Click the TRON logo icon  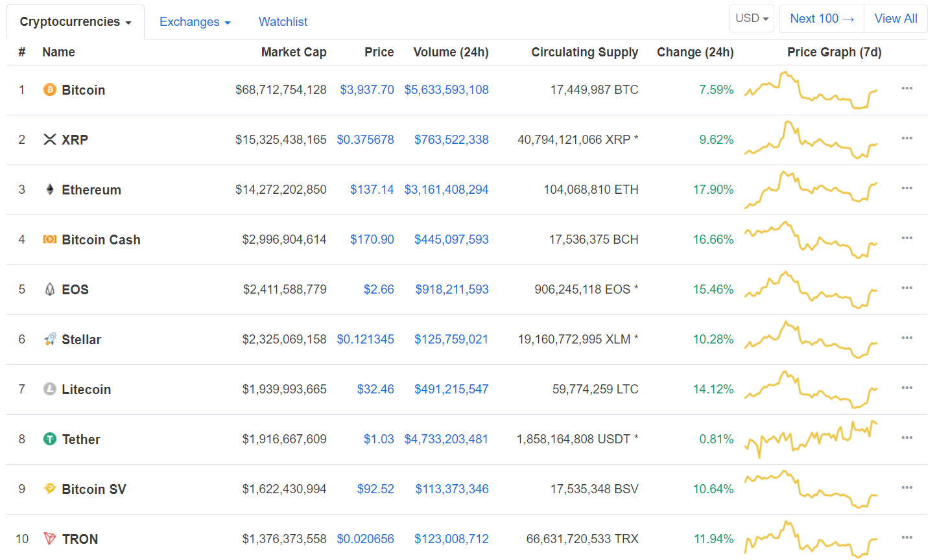pos(50,539)
